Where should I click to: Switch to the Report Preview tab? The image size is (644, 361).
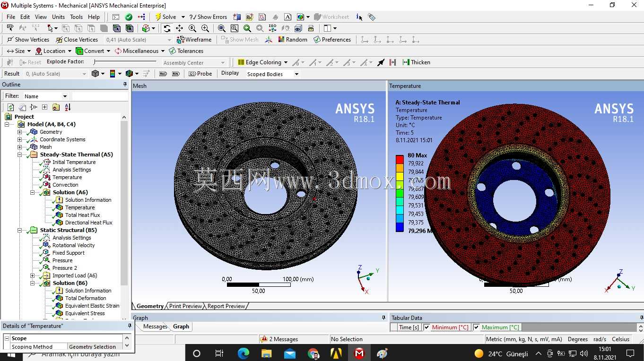coord(226,306)
